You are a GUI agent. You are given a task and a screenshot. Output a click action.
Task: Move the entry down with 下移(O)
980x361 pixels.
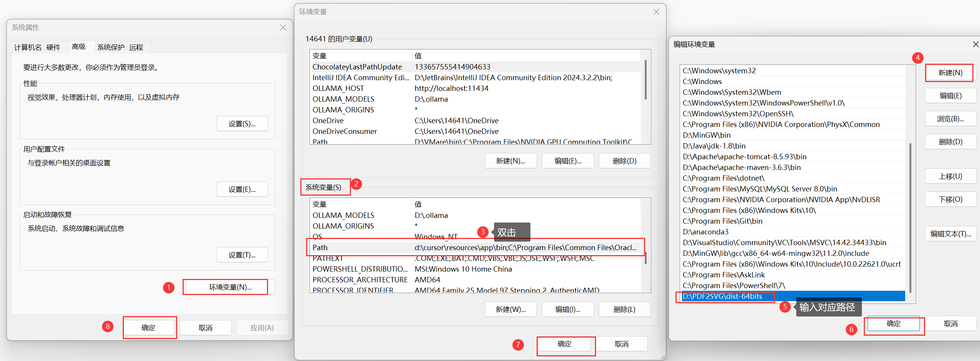(x=950, y=199)
